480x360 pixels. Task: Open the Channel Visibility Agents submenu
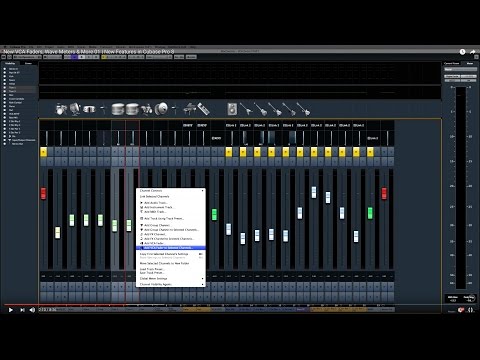click(x=171, y=284)
